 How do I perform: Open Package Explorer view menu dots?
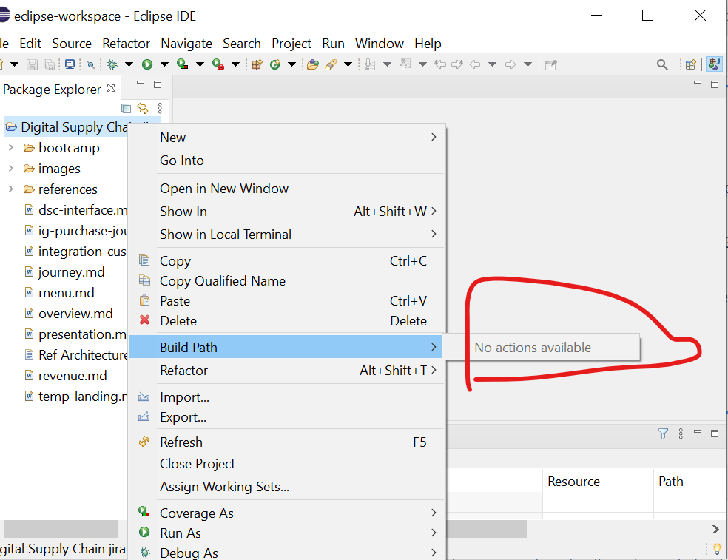160,109
